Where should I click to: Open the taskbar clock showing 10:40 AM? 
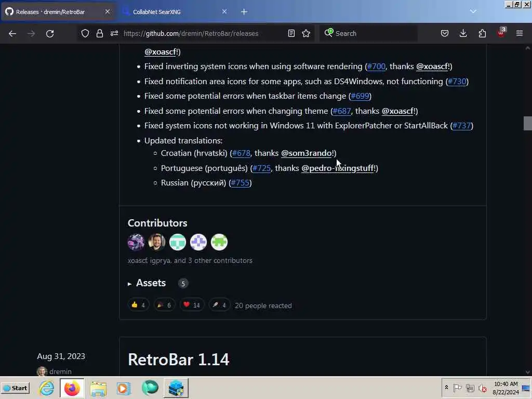506,388
